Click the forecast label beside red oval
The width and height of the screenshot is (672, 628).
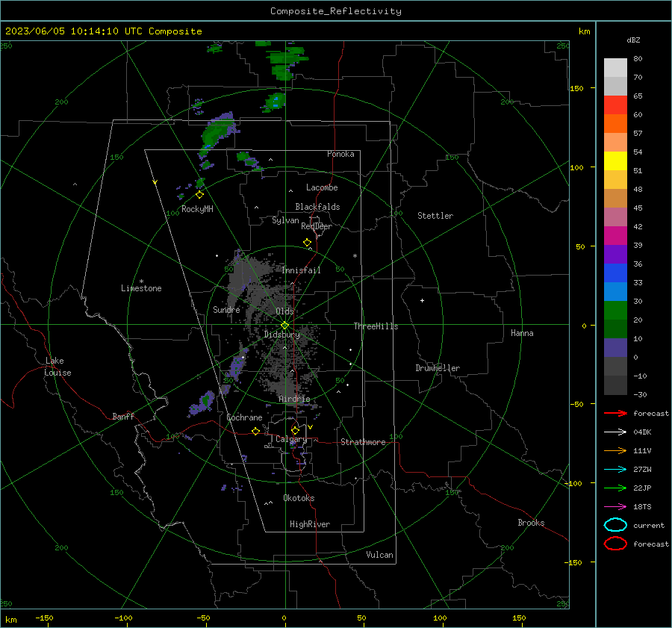(x=651, y=544)
